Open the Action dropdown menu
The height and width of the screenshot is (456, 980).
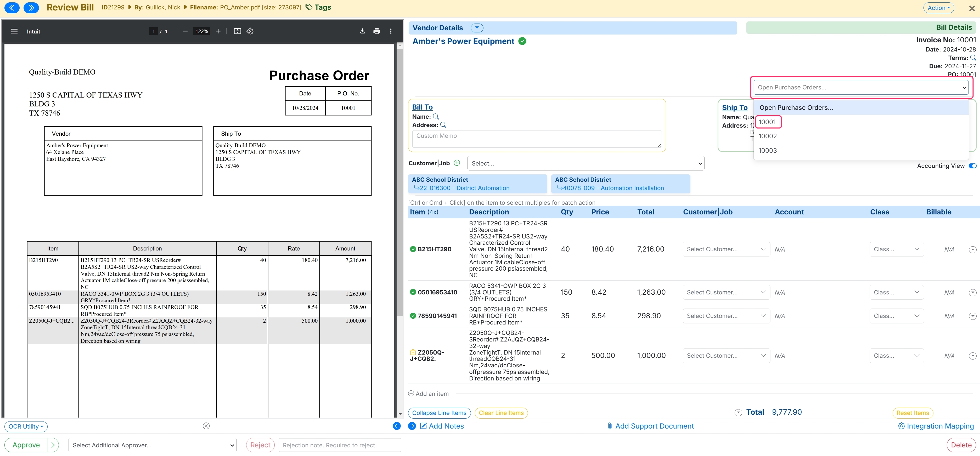[938, 8]
